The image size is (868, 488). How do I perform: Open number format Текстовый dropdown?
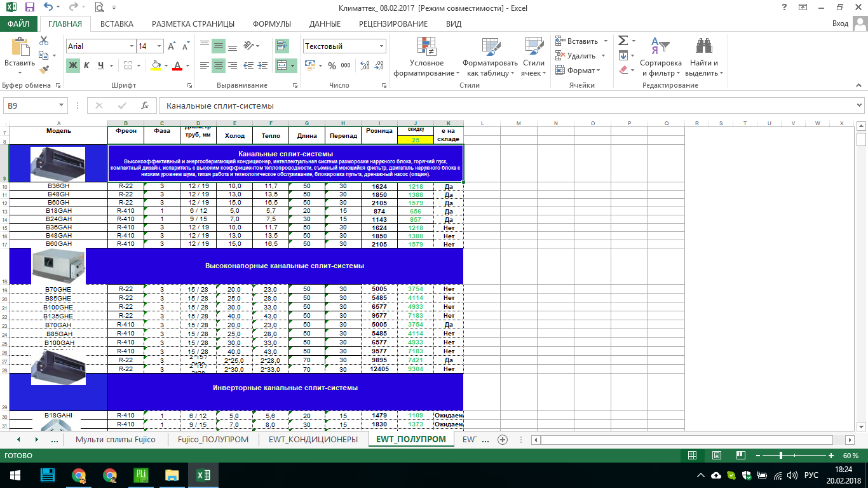pos(382,46)
